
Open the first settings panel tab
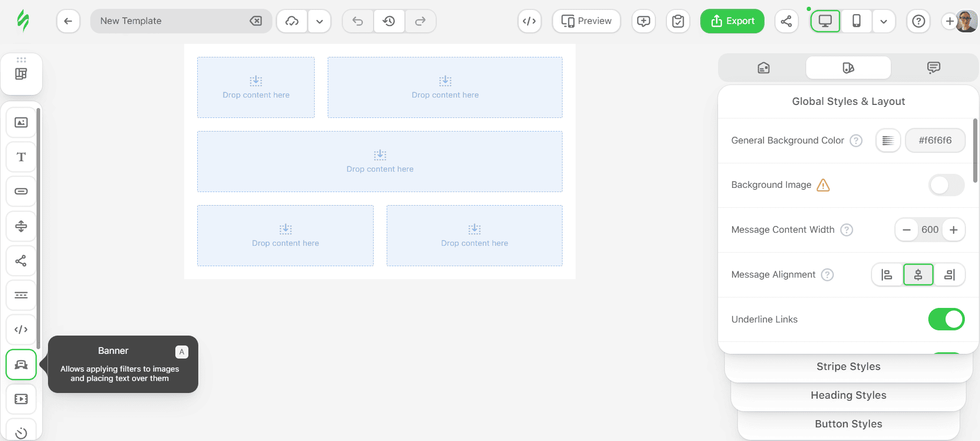point(763,68)
